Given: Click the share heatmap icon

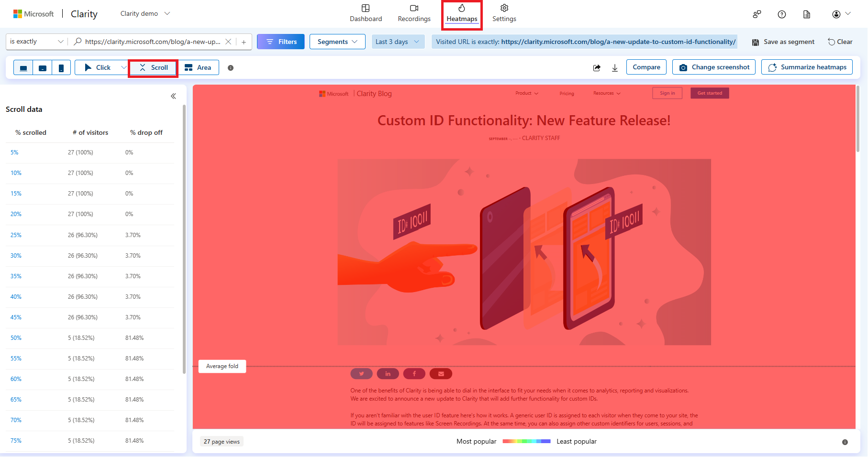Looking at the screenshot, I should 597,68.
